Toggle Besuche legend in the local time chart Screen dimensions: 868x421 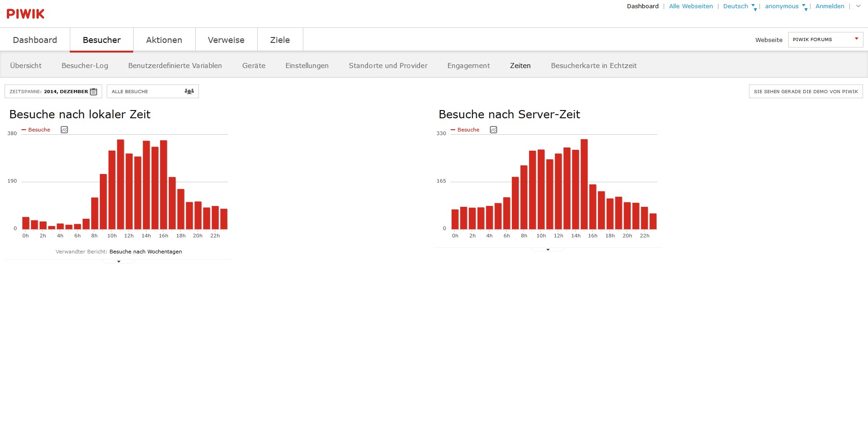click(x=36, y=130)
